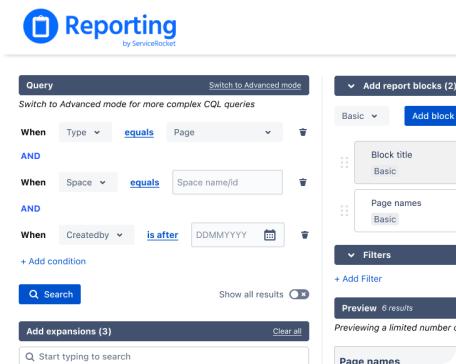Click the equals operator for Space
This screenshot has width=456, height=364.
point(145,182)
